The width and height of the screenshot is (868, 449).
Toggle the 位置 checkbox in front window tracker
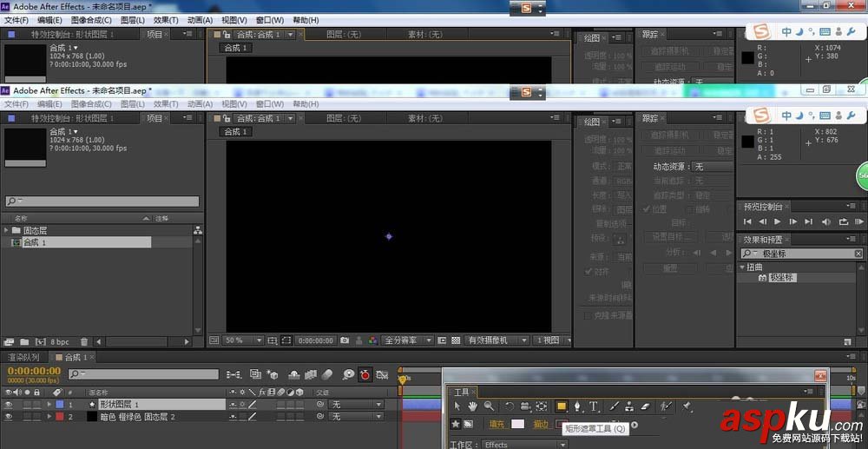point(646,209)
